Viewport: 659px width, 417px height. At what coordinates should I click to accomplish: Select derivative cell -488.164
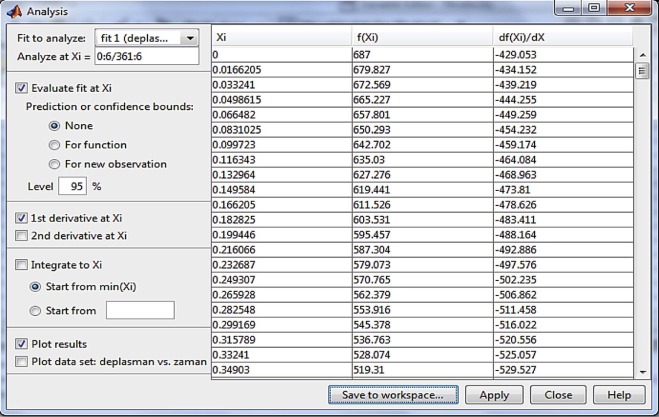pyautogui.click(x=563, y=235)
